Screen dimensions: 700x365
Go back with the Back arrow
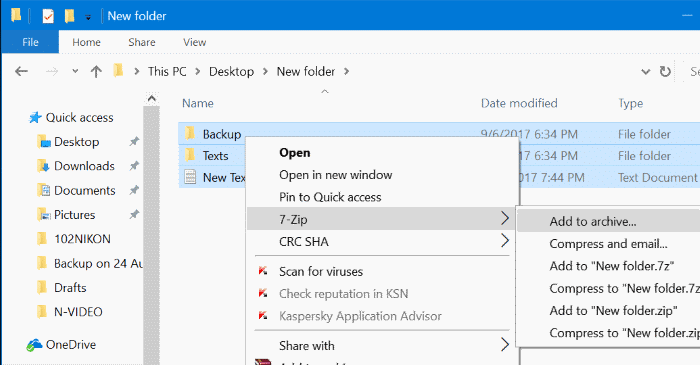21,71
